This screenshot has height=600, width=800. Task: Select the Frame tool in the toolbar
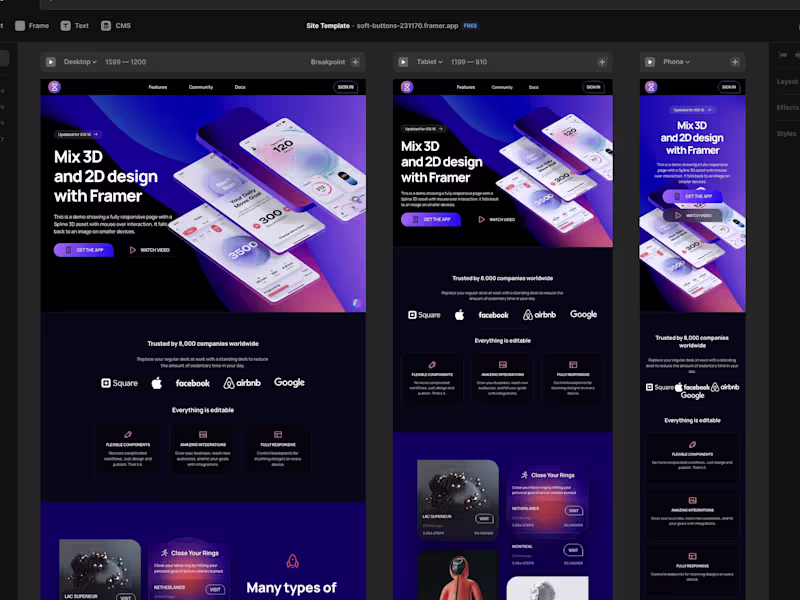[x=32, y=27]
